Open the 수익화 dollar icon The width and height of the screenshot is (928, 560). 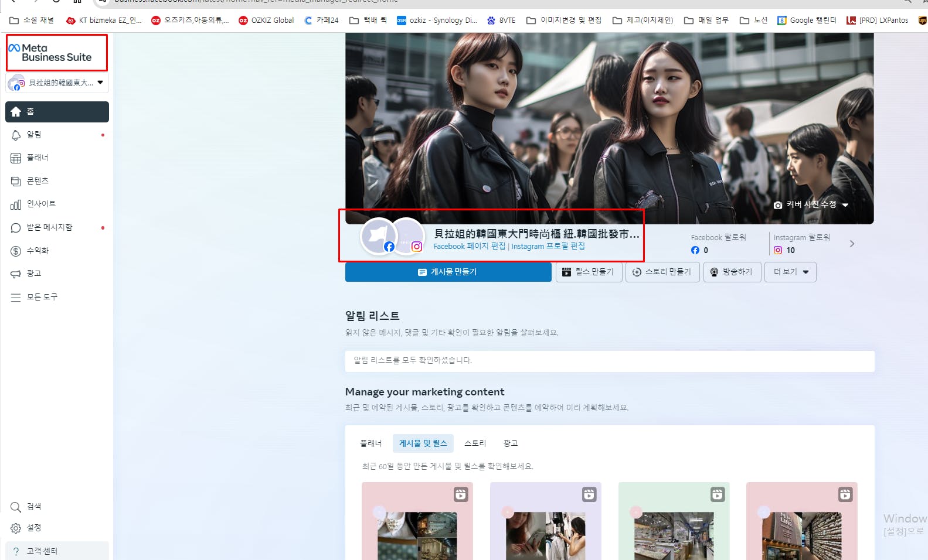pyautogui.click(x=16, y=251)
